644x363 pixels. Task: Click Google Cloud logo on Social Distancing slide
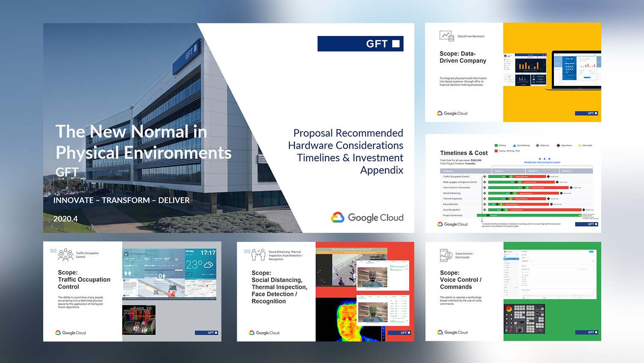tap(264, 333)
